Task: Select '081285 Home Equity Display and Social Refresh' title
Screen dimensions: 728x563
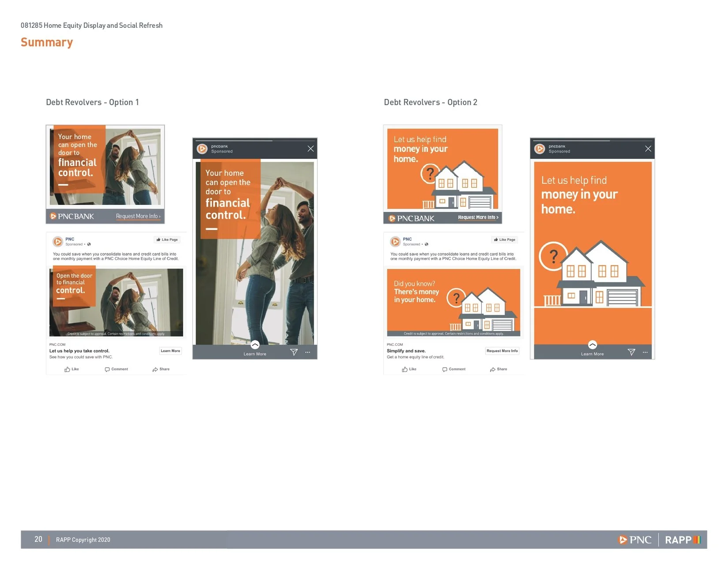Action: [x=92, y=26]
